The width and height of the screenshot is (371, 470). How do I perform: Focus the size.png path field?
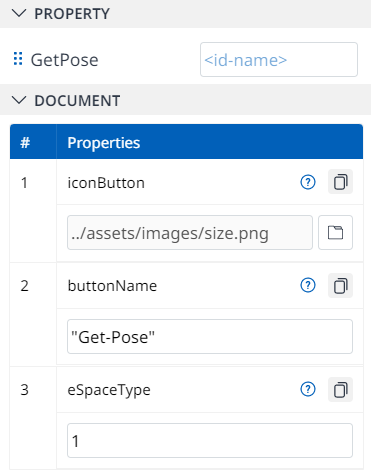190,233
